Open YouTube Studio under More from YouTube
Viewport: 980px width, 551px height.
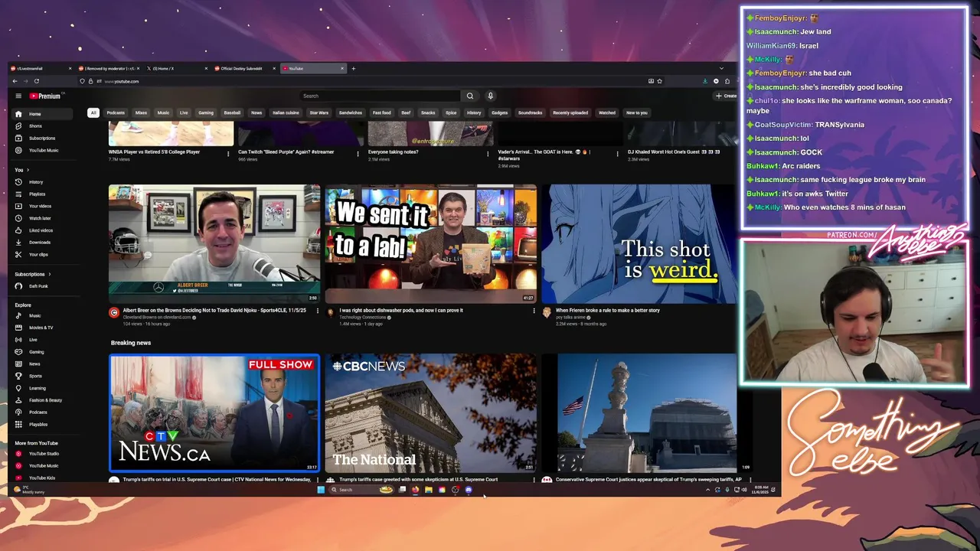pyautogui.click(x=44, y=454)
